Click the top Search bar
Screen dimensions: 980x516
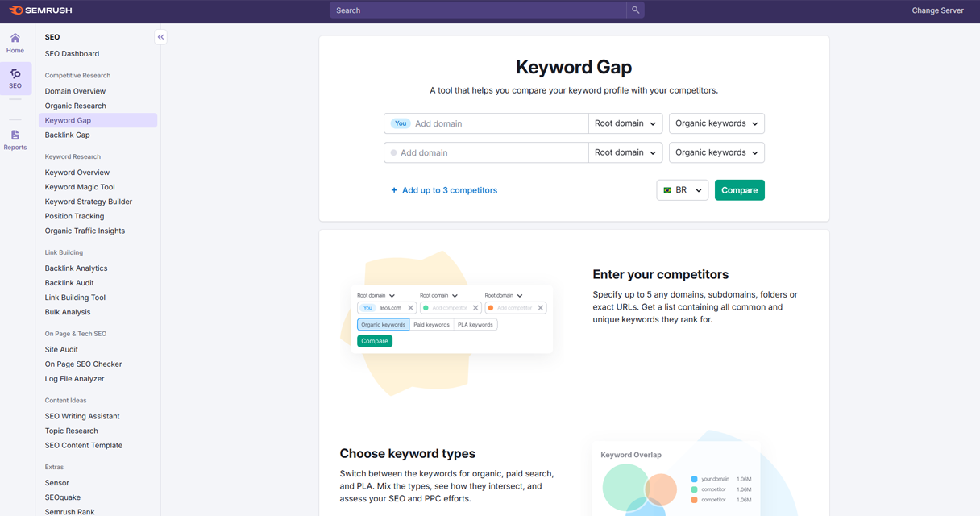tap(477, 10)
